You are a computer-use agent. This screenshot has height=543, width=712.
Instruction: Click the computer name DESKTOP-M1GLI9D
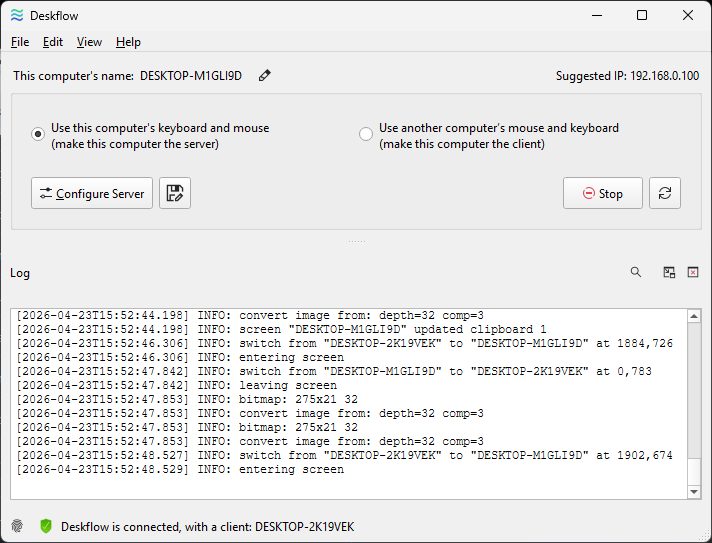click(191, 76)
